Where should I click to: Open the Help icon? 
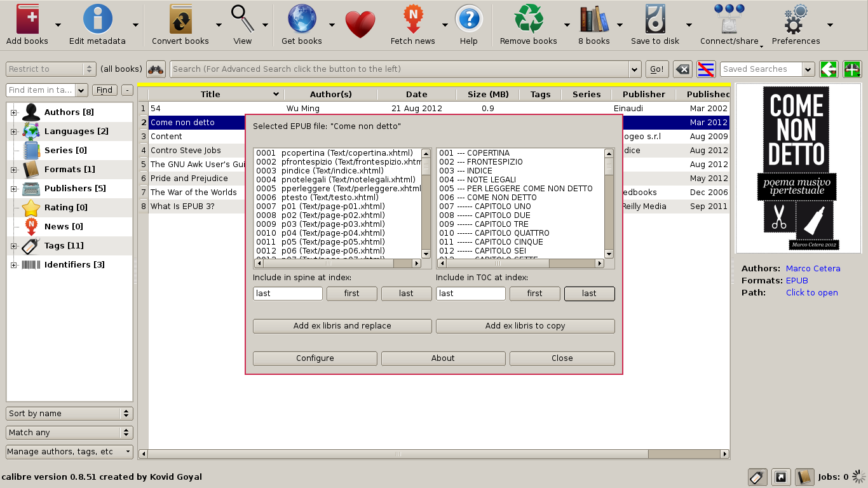pyautogui.click(x=468, y=19)
